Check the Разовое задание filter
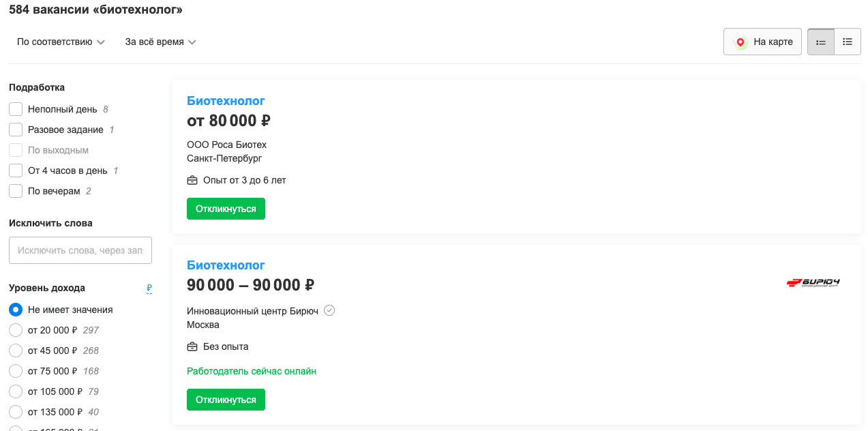The width and height of the screenshot is (868, 431). coord(16,130)
